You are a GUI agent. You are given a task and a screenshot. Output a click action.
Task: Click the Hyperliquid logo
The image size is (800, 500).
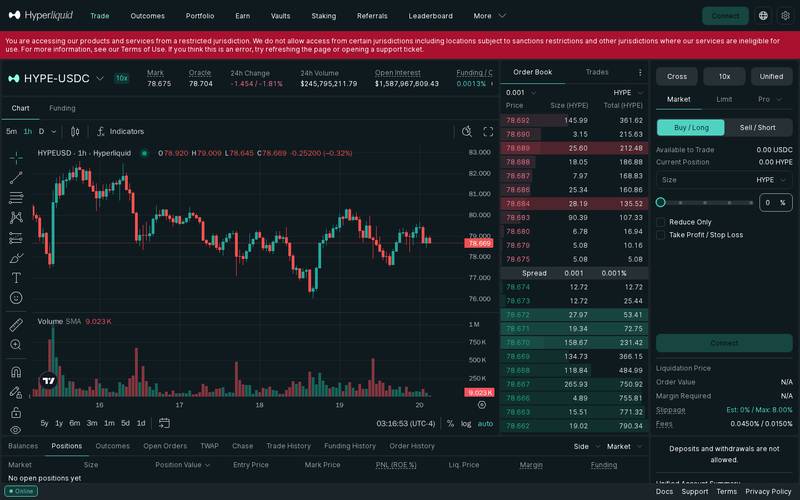(x=41, y=15)
